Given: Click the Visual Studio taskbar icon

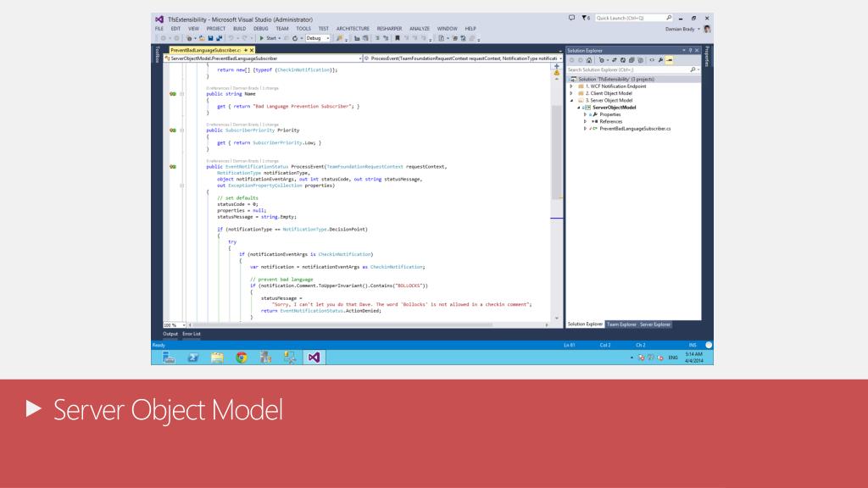Looking at the screenshot, I should tap(314, 358).
